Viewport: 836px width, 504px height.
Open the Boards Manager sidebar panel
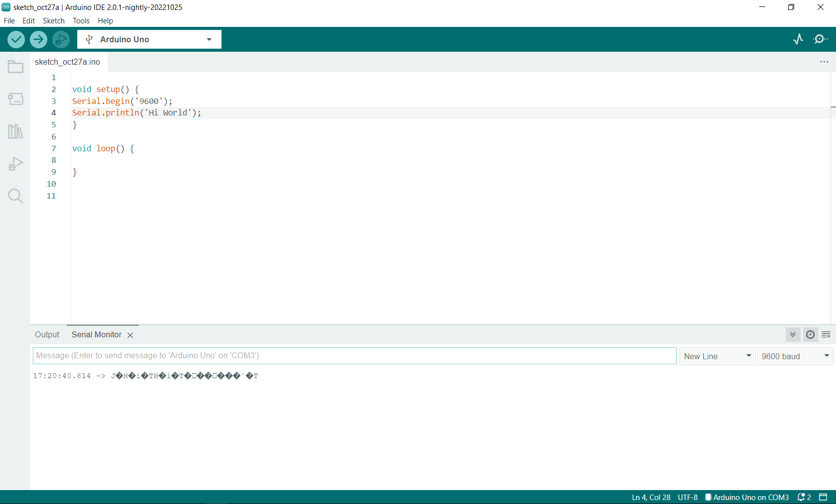click(x=15, y=99)
